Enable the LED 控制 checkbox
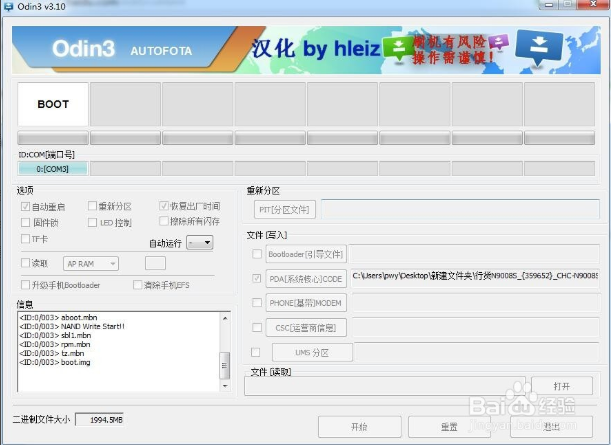Viewport: 611px width, 445px height. (x=92, y=222)
